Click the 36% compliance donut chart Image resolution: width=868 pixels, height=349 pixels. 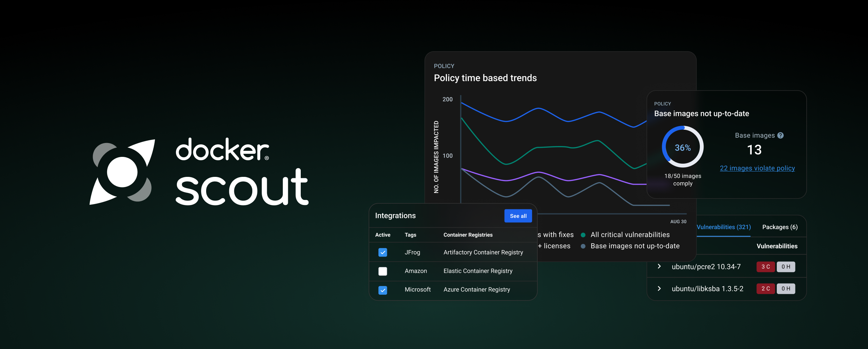(683, 147)
